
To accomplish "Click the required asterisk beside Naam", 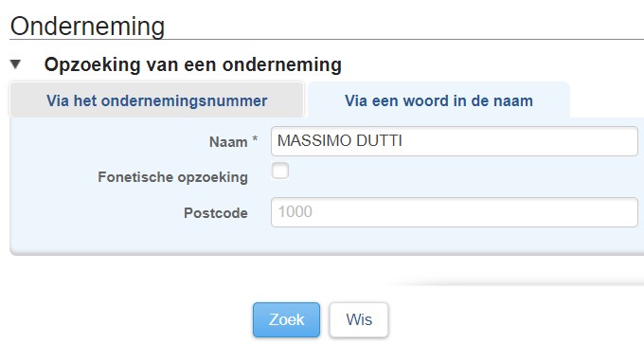I will 255,139.
